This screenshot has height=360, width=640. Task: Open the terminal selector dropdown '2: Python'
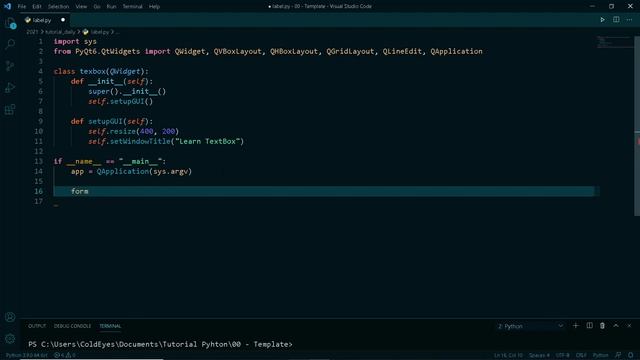530,326
